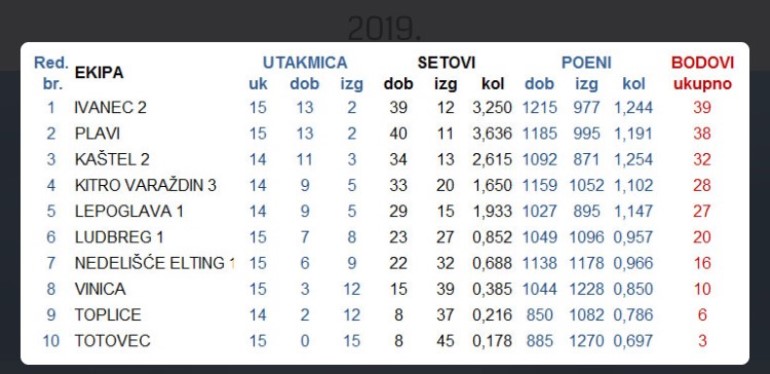The width and height of the screenshot is (770, 374).
Task: Select the PLAVI team row
Action: point(385,134)
